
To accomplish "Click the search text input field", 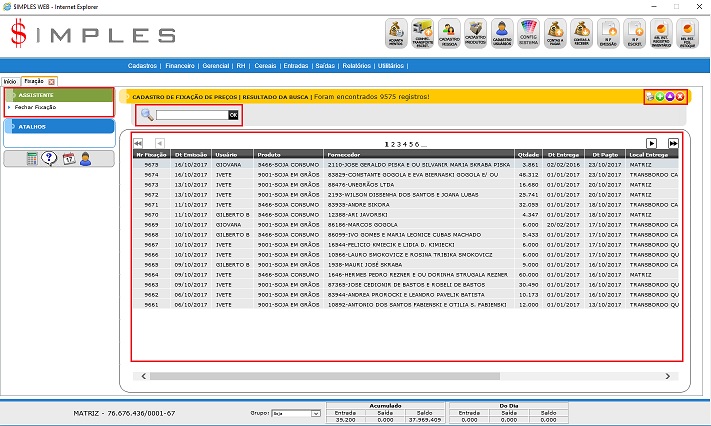I will click(192, 115).
